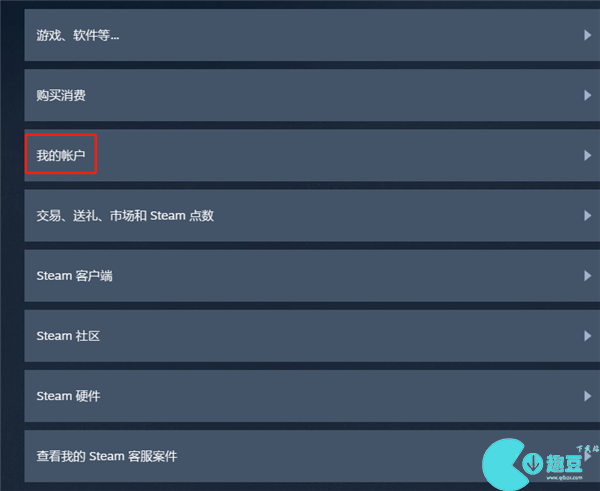The height and width of the screenshot is (491, 600).
Task: Click the circular download arrow icon in watermark
Action: point(533,463)
